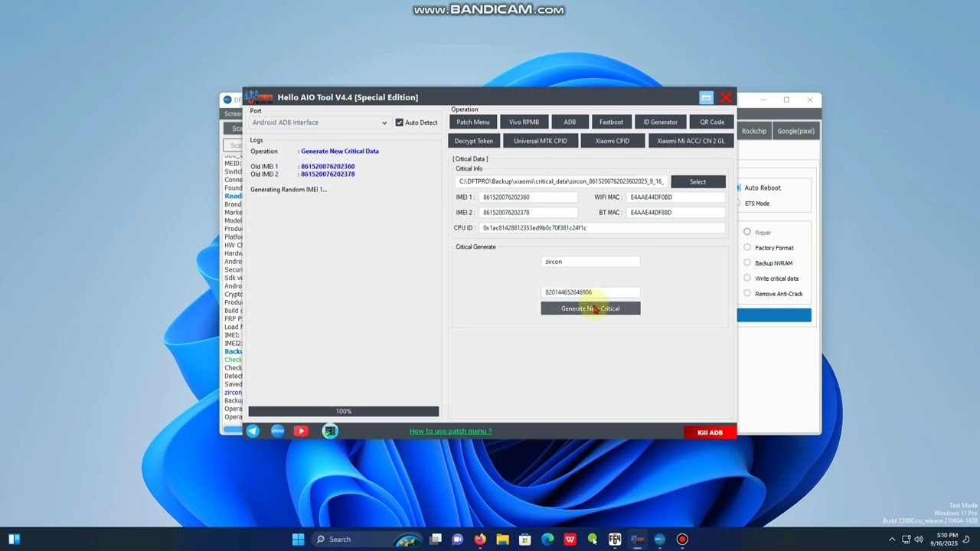Click the IMEI 1 input field

click(x=528, y=197)
